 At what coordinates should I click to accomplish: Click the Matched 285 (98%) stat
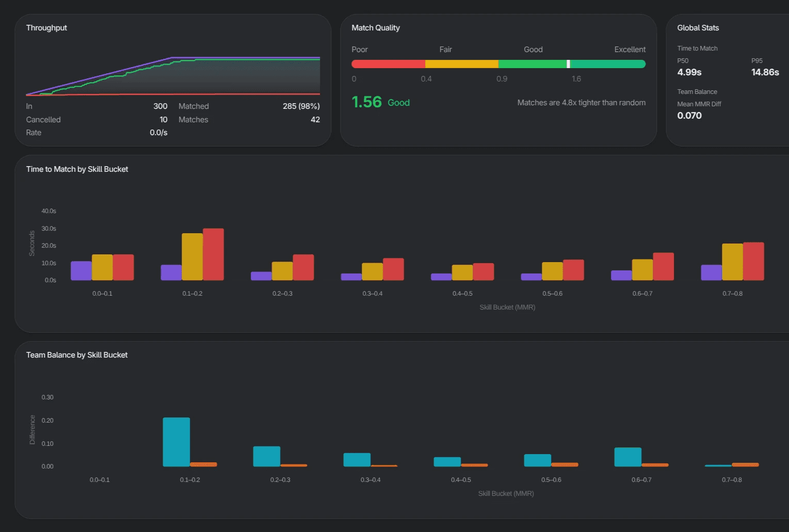249,106
